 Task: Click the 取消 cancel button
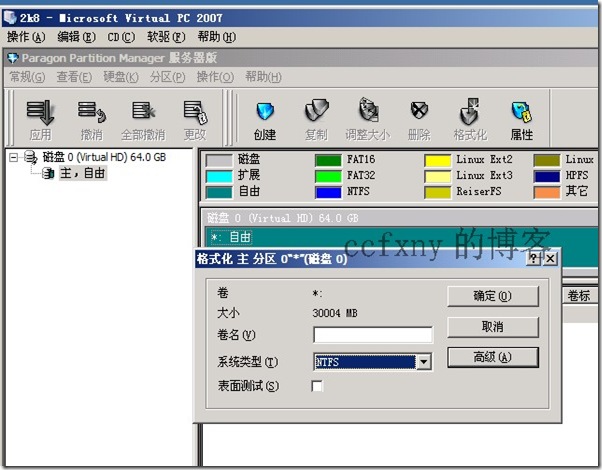pyautogui.click(x=493, y=327)
